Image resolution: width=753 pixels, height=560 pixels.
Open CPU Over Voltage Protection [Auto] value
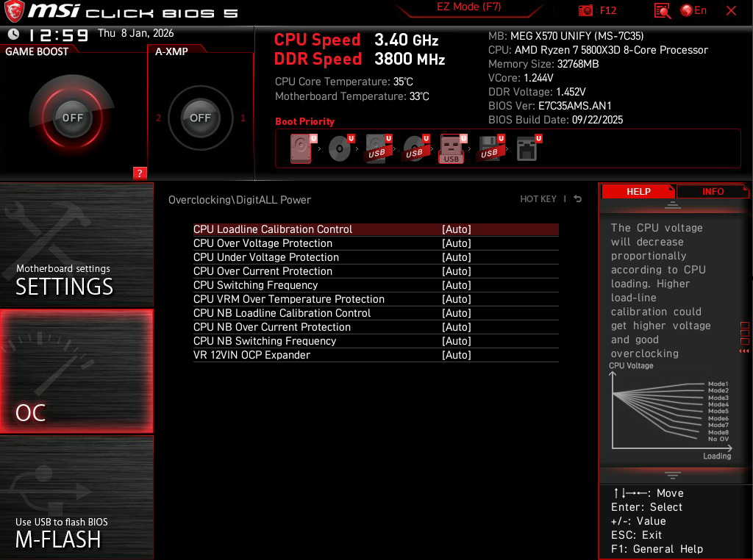[456, 243]
